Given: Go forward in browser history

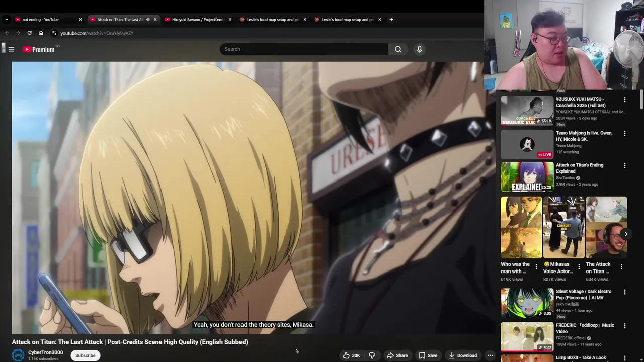Looking at the screenshot, I should tap(18, 33).
